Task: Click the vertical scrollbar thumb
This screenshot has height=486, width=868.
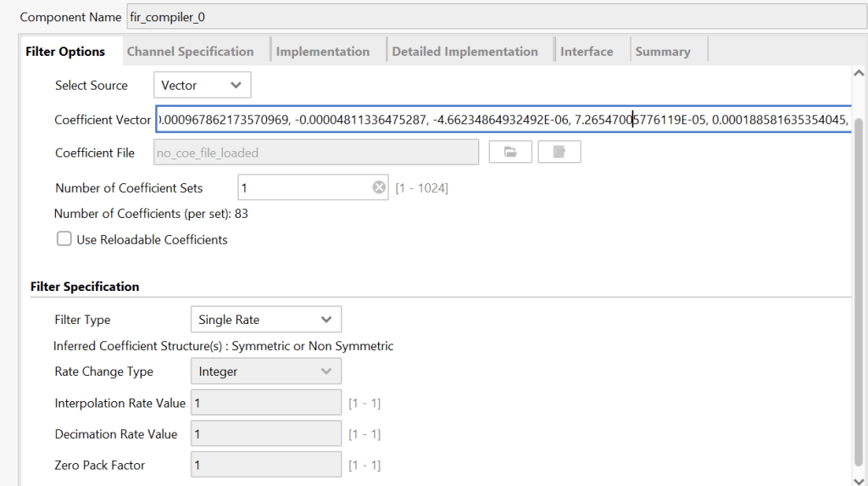Action: tap(858, 288)
